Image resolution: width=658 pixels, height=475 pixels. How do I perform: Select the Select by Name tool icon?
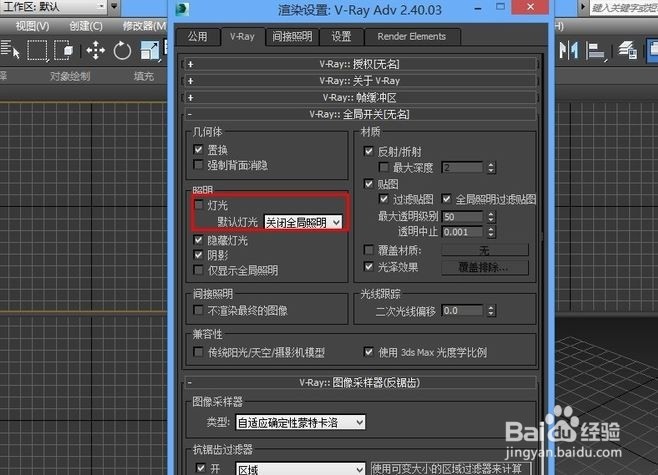click(x=10, y=50)
